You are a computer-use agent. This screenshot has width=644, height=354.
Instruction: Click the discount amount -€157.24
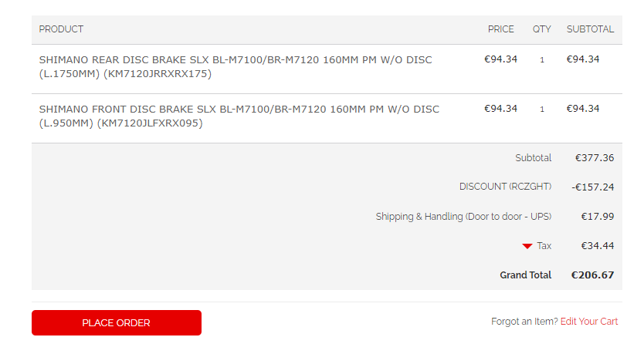pyautogui.click(x=592, y=187)
